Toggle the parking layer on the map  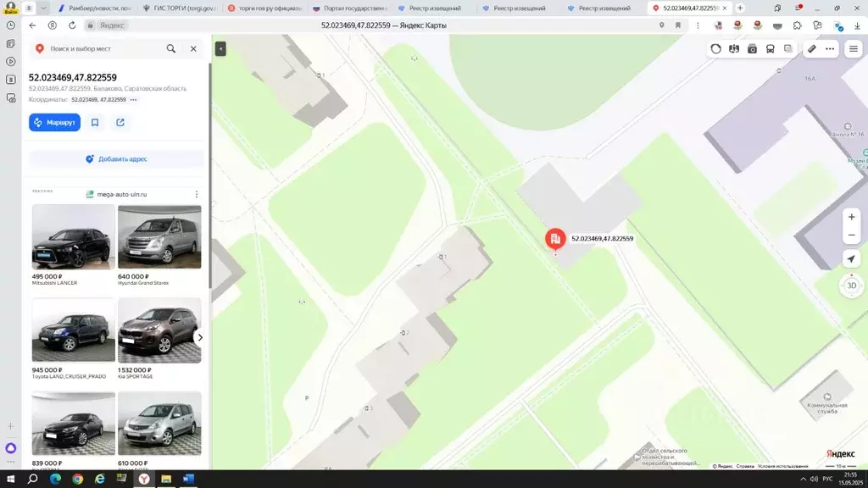(x=788, y=48)
